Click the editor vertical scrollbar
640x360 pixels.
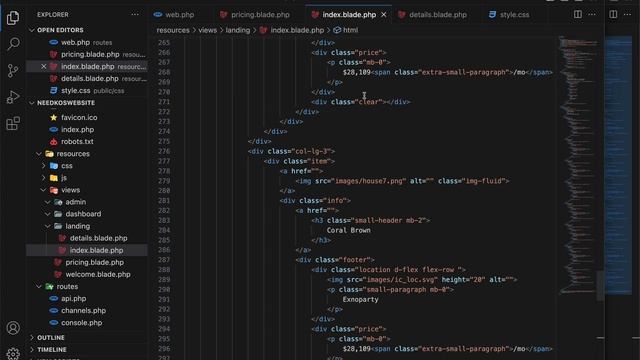pos(601,286)
